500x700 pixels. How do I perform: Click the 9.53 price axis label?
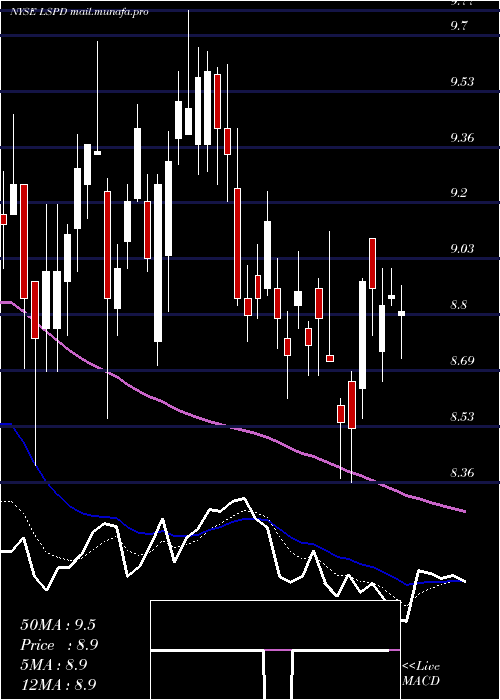coord(462,82)
